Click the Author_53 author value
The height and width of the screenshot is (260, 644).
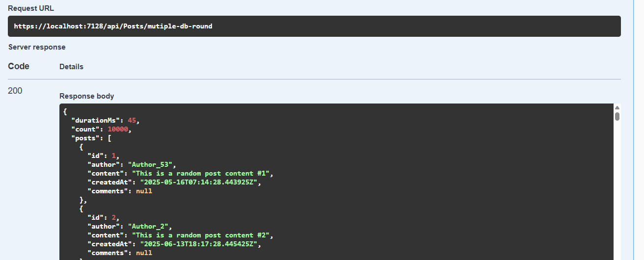tap(150, 164)
